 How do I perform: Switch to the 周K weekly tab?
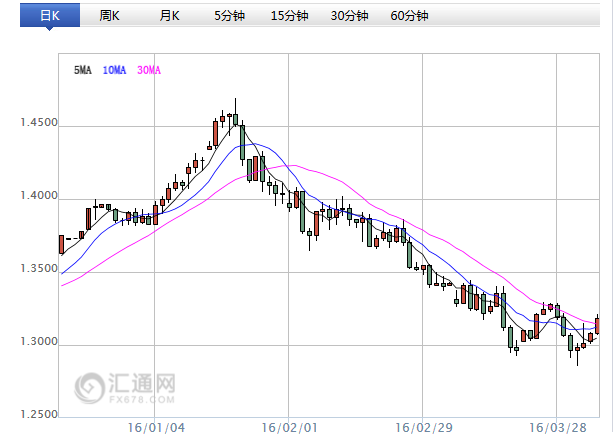[x=110, y=16]
